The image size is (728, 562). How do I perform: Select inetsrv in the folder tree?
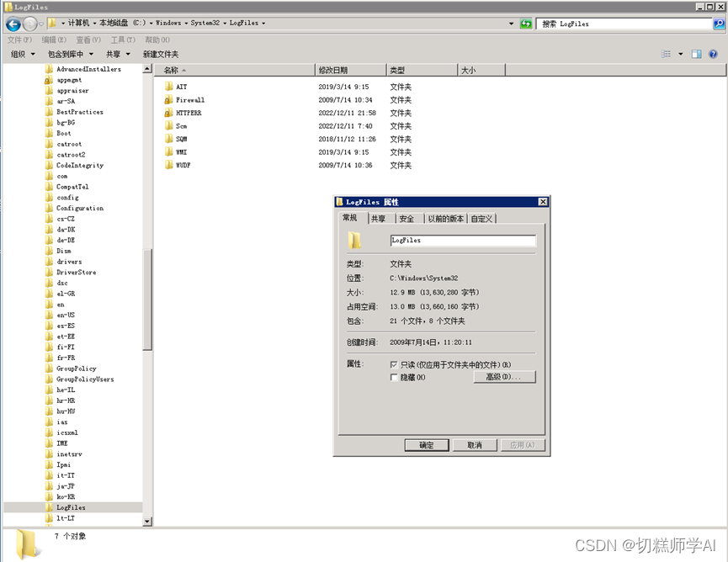pyautogui.click(x=70, y=453)
